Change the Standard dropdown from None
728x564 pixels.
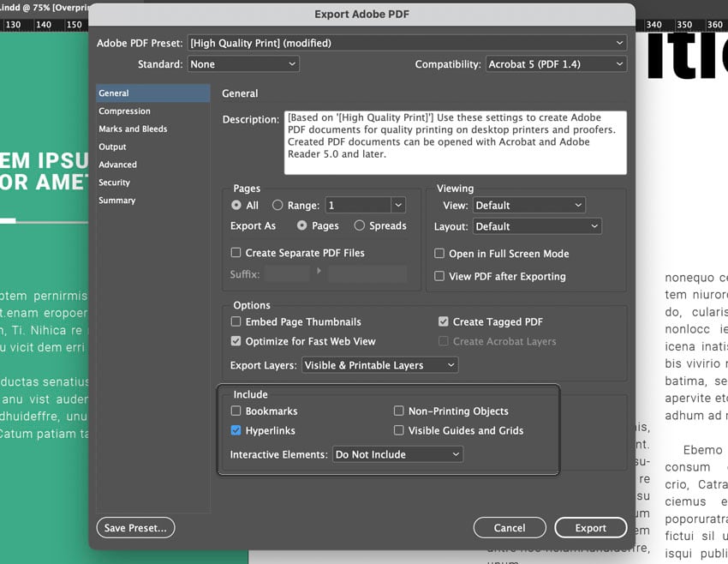point(243,63)
